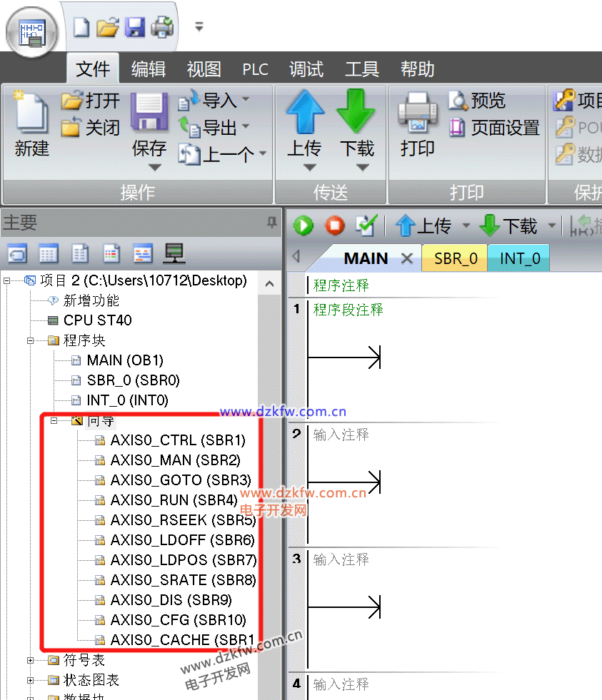Toggle the pin on the 主要 panel
The image size is (602, 700).
(271, 223)
